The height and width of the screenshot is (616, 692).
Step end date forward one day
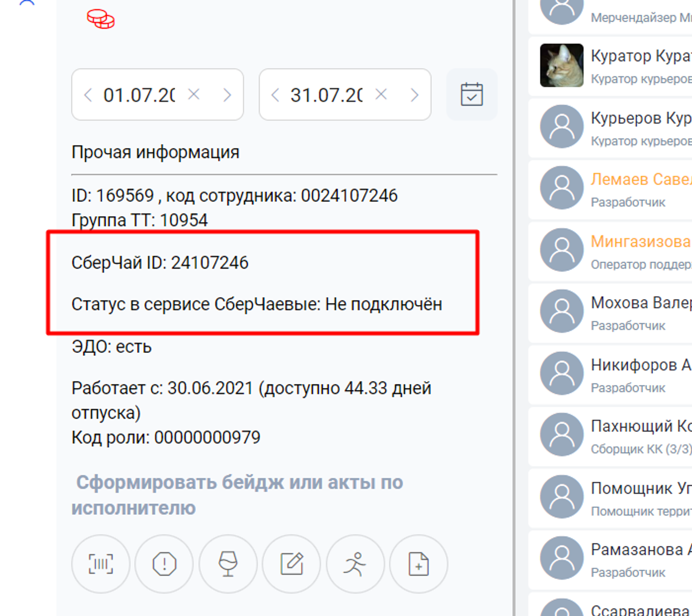[414, 95]
